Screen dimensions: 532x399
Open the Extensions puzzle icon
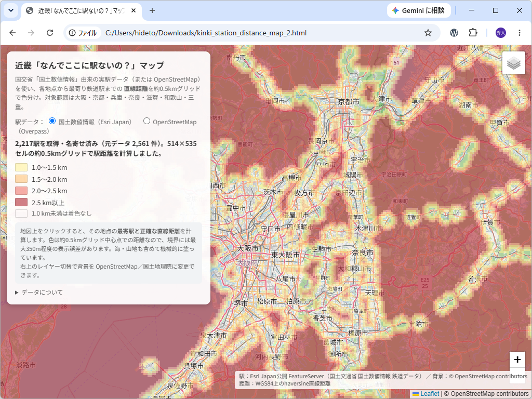click(473, 33)
